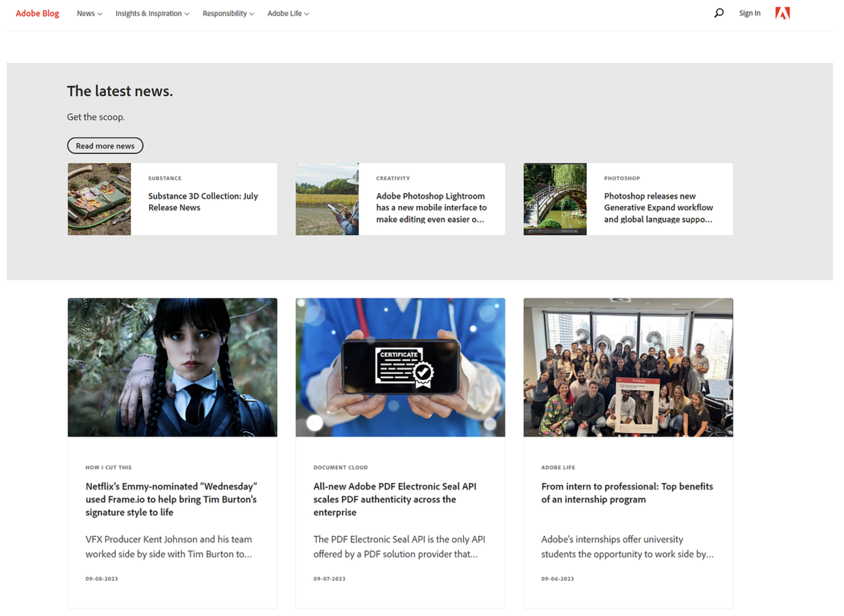Click the Read more news button
The height and width of the screenshot is (616, 844).
coord(105,146)
